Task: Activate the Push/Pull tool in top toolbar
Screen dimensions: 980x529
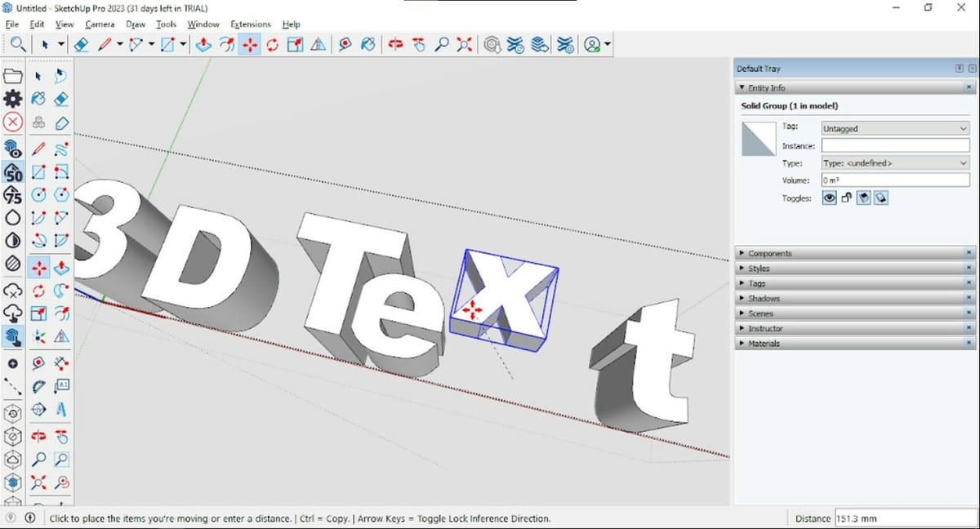Action: 204,45
